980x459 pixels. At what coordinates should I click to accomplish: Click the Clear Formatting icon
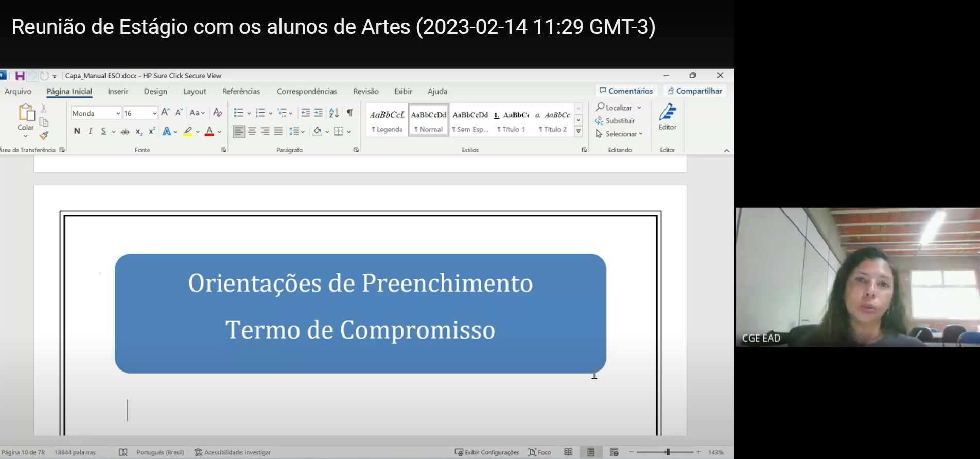coord(218,113)
